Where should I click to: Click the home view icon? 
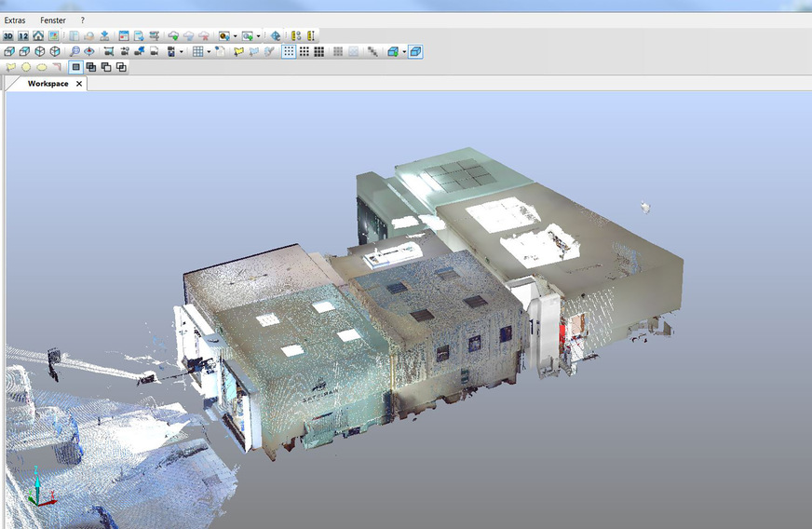[38, 36]
